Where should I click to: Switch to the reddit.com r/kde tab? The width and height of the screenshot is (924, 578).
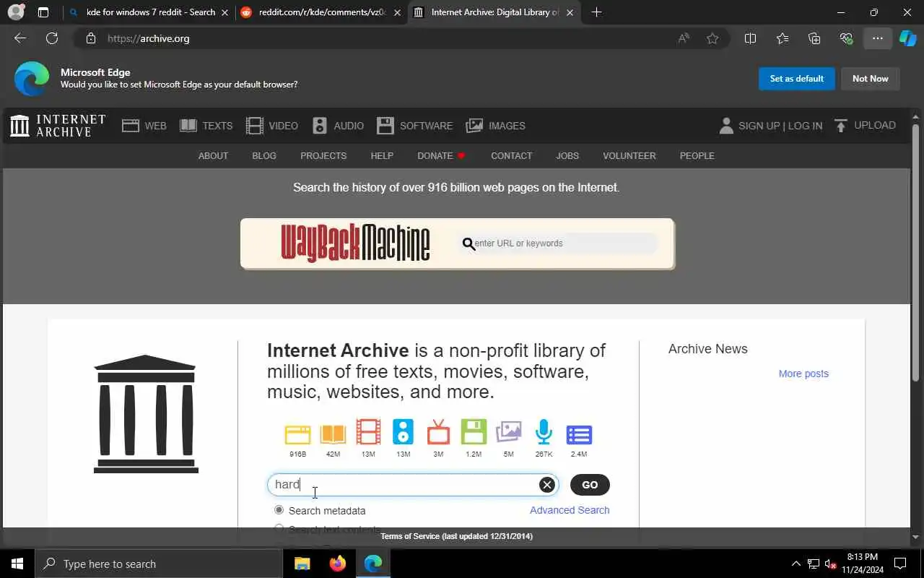point(322,12)
